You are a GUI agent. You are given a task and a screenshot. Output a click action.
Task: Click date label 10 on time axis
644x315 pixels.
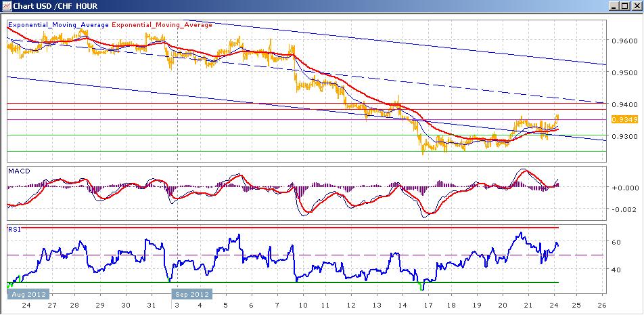(x=303, y=306)
